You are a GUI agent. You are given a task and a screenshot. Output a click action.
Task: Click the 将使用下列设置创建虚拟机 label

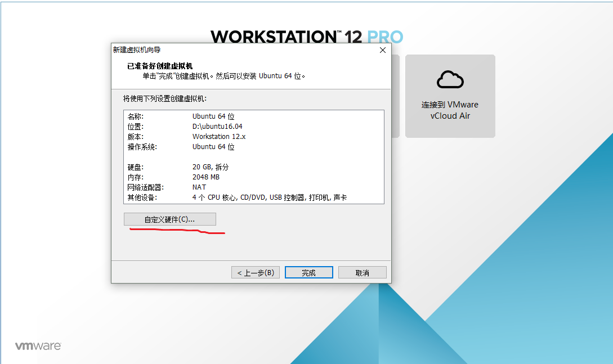point(165,98)
